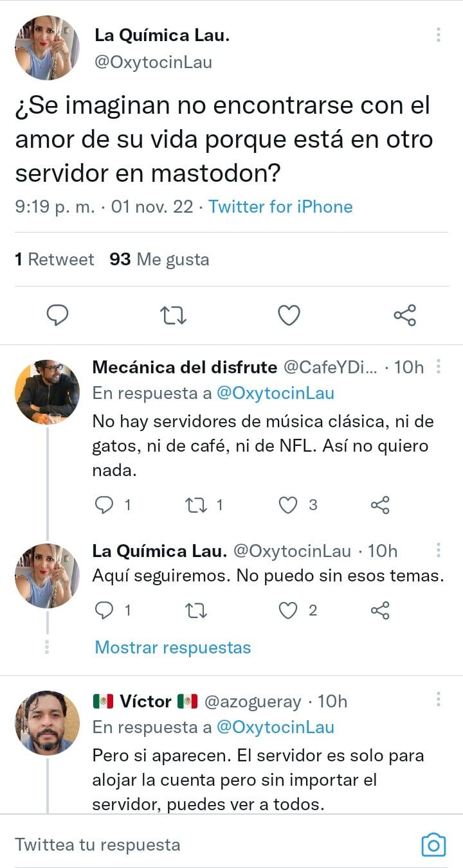Like Mecánica del disfrute's reply
This screenshot has height=868, width=463.
[287, 505]
